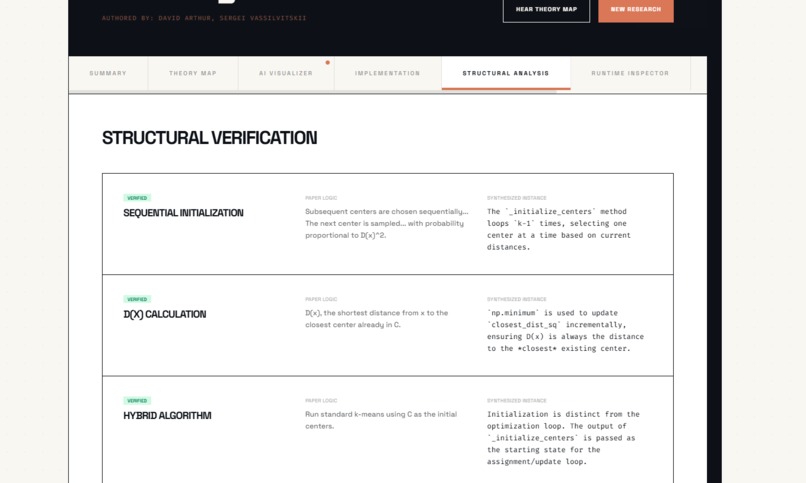Select the Hybrid Algorithm heading

tap(167, 415)
